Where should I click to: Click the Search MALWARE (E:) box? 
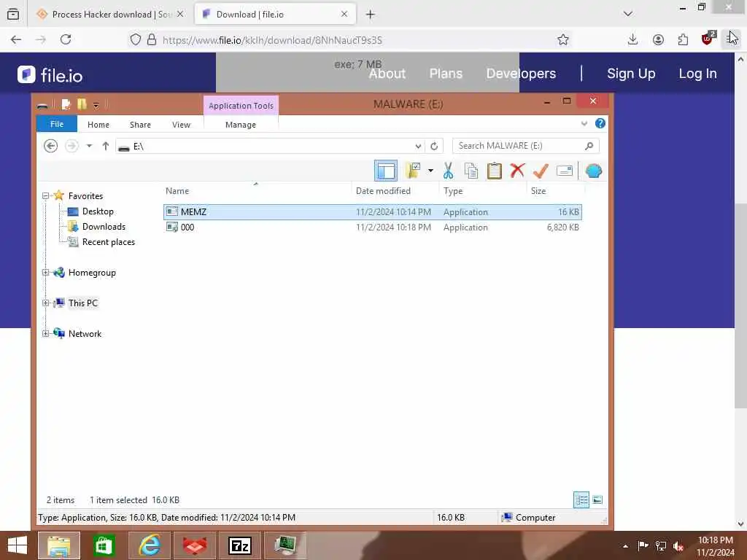pos(525,146)
